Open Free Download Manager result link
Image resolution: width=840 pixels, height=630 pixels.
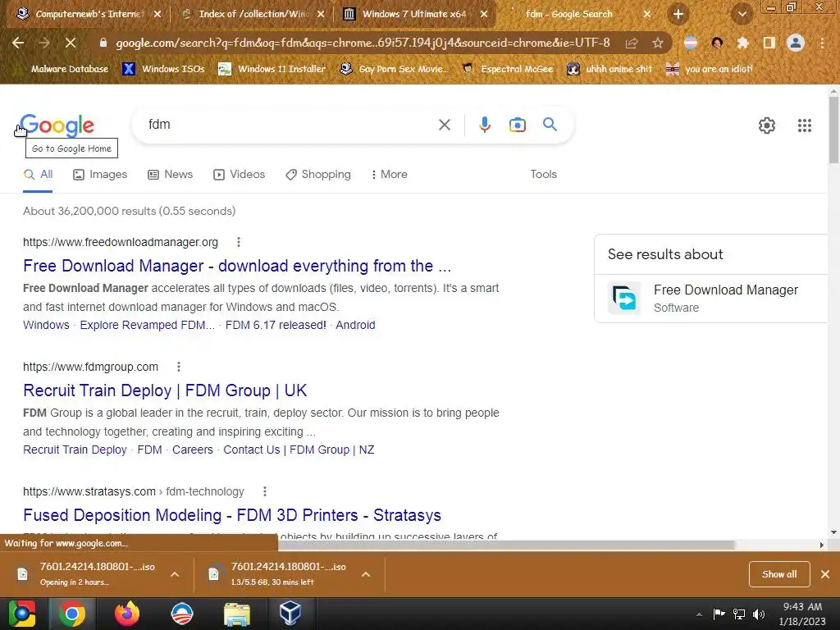click(x=237, y=266)
